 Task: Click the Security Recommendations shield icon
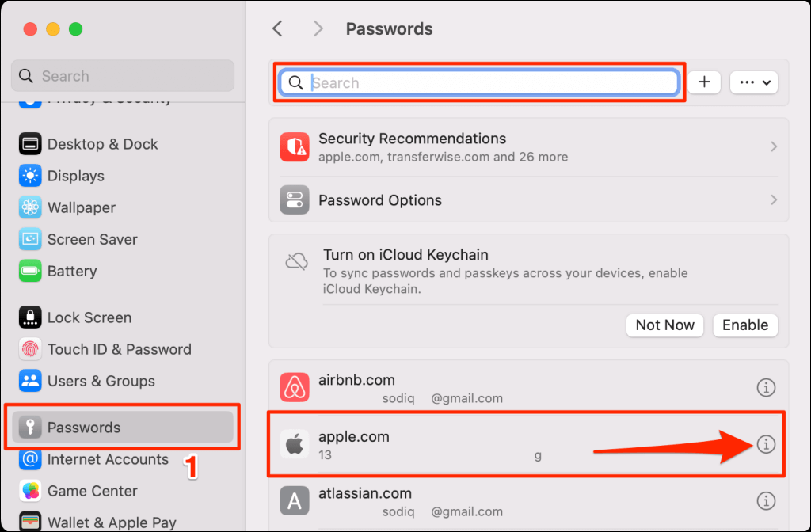tap(295, 146)
